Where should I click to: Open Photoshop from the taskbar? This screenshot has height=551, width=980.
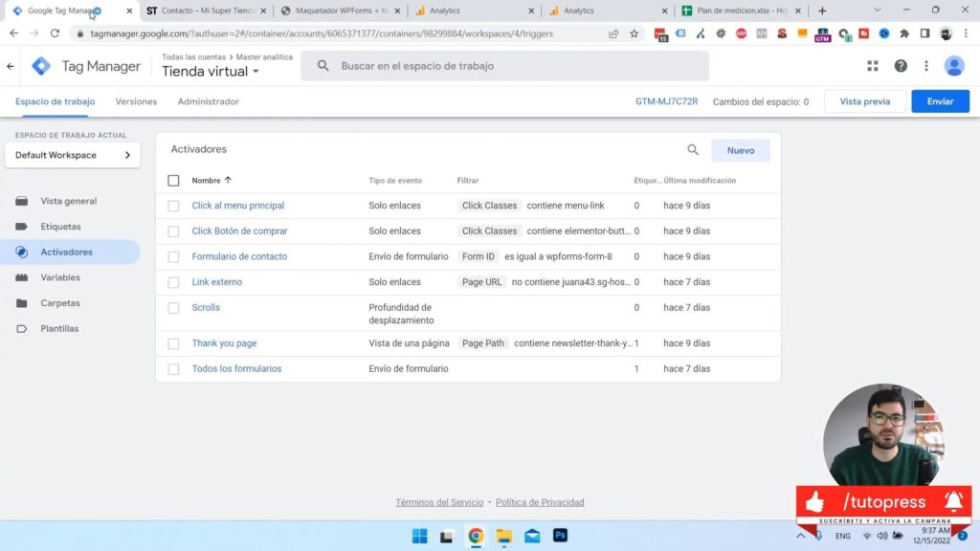click(560, 535)
